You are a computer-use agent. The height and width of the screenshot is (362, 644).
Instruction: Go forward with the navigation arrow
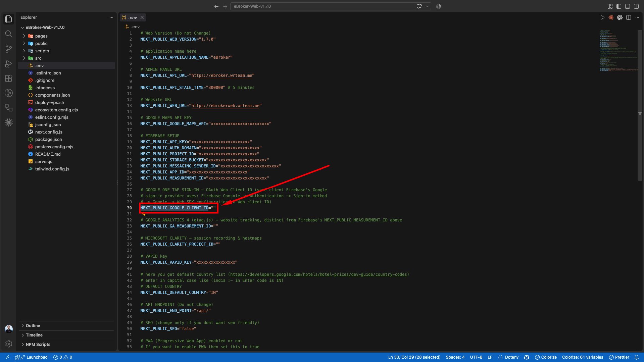[x=225, y=6]
